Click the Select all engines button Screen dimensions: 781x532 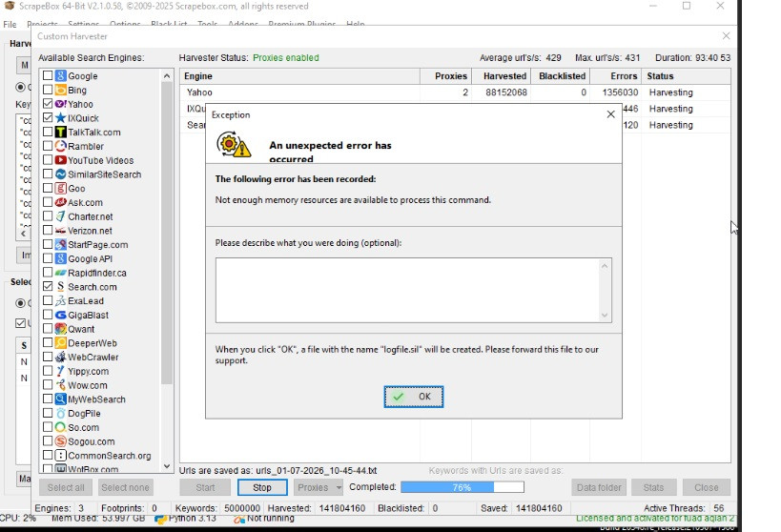pyautogui.click(x=66, y=487)
